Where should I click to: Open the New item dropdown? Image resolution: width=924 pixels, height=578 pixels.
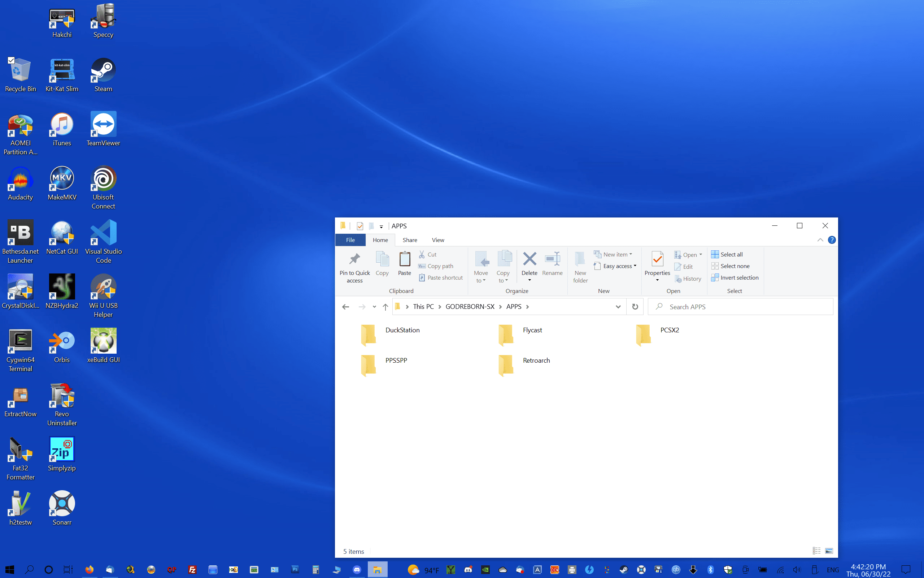point(613,254)
